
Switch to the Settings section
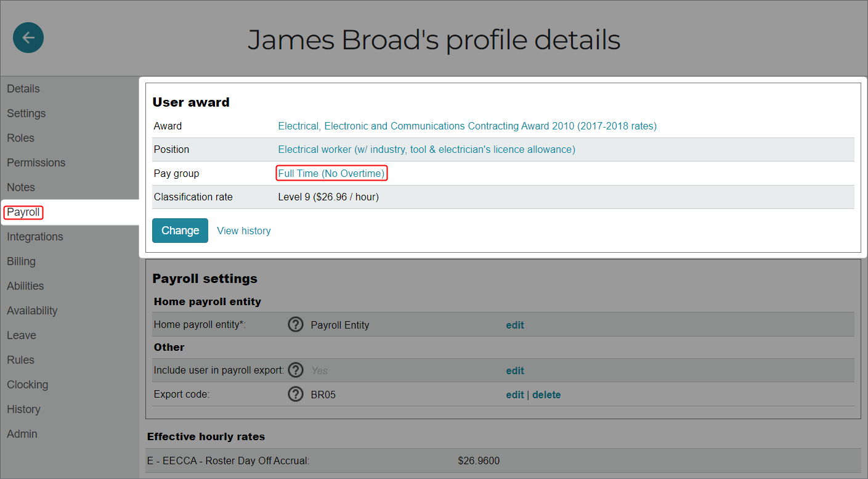pos(26,113)
